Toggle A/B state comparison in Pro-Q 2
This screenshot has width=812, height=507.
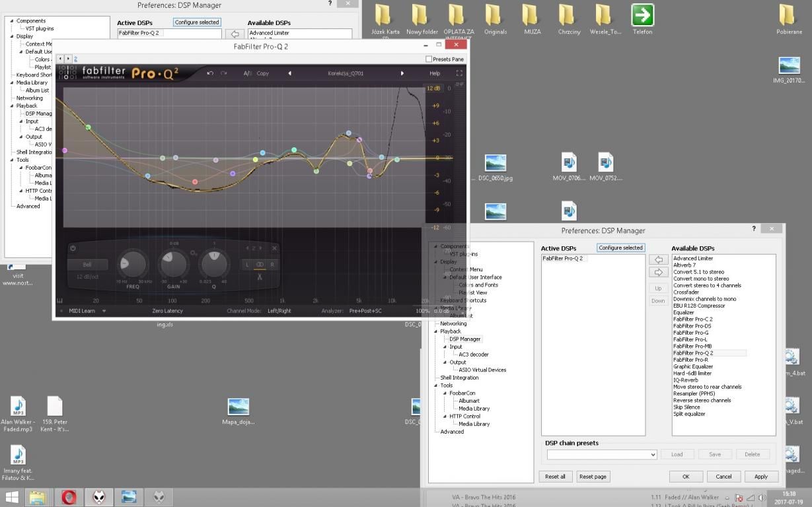coord(247,73)
